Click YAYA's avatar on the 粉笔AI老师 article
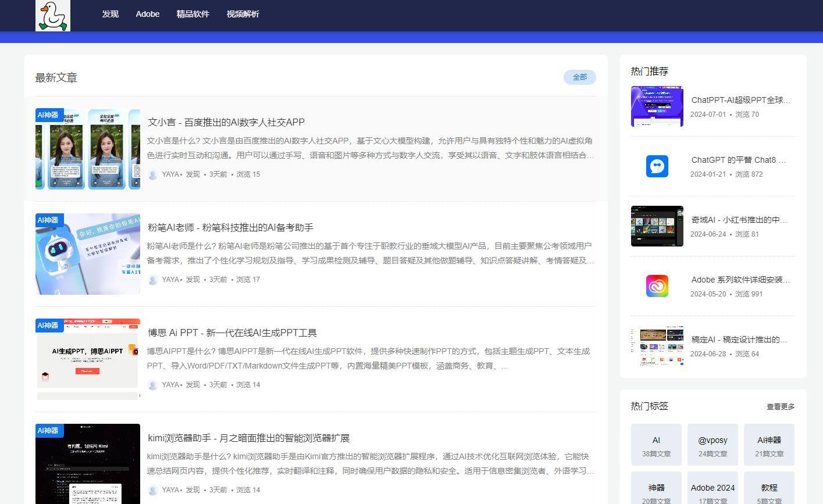Viewport: 823px width, 504px height. coord(153,280)
